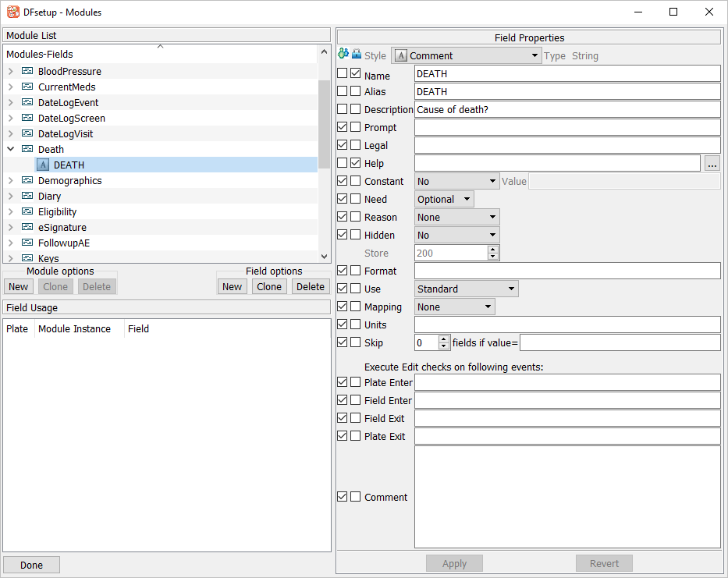Click the DEATH field 'A' icon

43,165
